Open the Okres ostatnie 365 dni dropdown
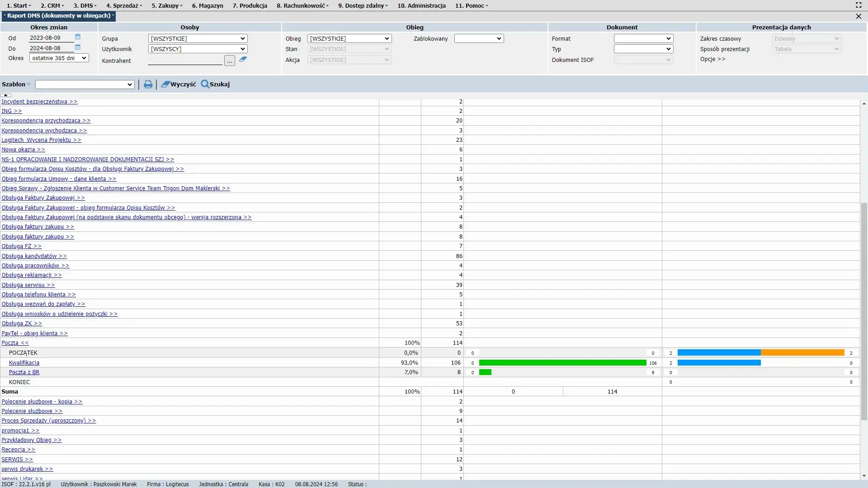 click(59, 58)
